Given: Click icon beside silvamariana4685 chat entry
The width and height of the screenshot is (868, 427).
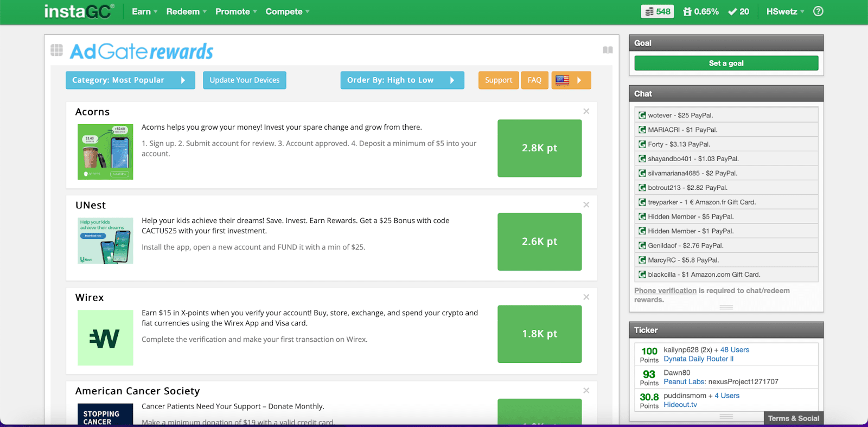Looking at the screenshot, I should pyautogui.click(x=642, y=173).
